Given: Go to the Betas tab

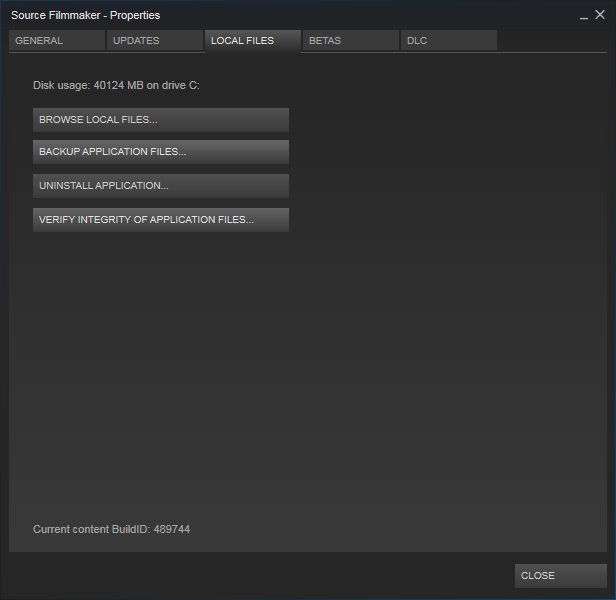Looking at the screenshot, I should point(351,40).
